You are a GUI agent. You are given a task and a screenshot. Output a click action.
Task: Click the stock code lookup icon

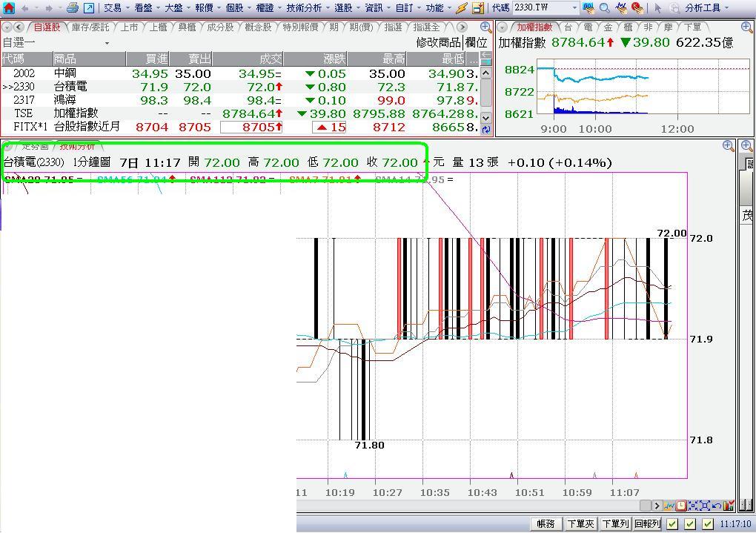click(588, 7)
